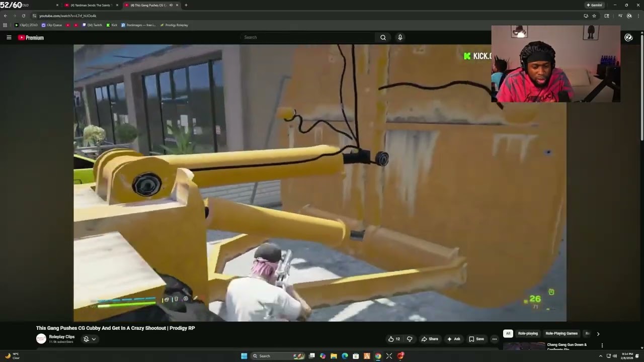644x362 pixels.
Task: Open media controls icon in toolbar
Action: tap(620, 16)
